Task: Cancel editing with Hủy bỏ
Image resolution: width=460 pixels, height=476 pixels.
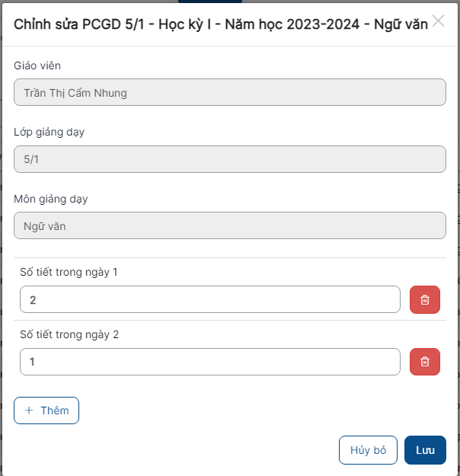Action: (x=369, y=450)
